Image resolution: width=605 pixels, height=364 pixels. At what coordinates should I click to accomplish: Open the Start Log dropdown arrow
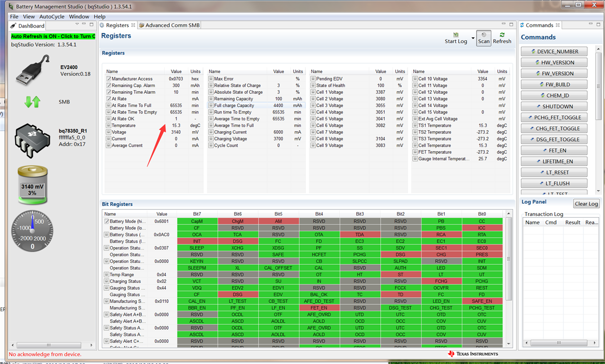click(473, 38)
